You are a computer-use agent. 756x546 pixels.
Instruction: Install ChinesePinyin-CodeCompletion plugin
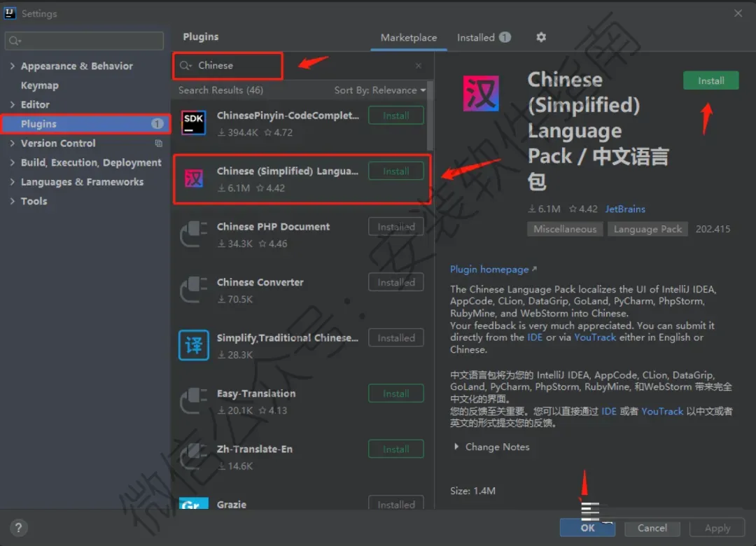tap(395, 115)
